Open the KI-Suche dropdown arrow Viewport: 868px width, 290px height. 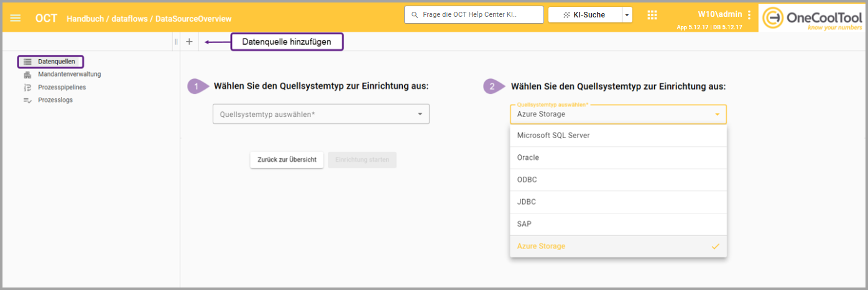[627, 15]
